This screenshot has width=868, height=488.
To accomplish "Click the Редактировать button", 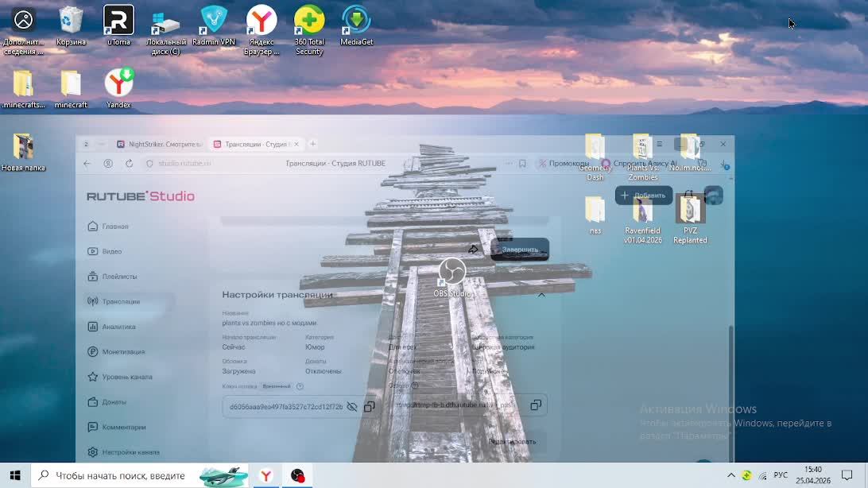I will pyautogui.click(x=512, y=442).
